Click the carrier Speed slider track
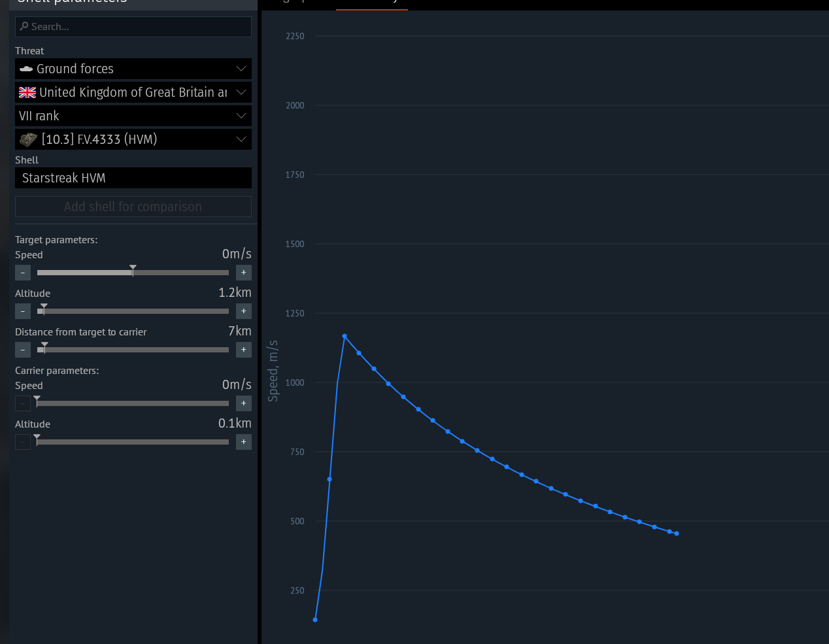 133,403
